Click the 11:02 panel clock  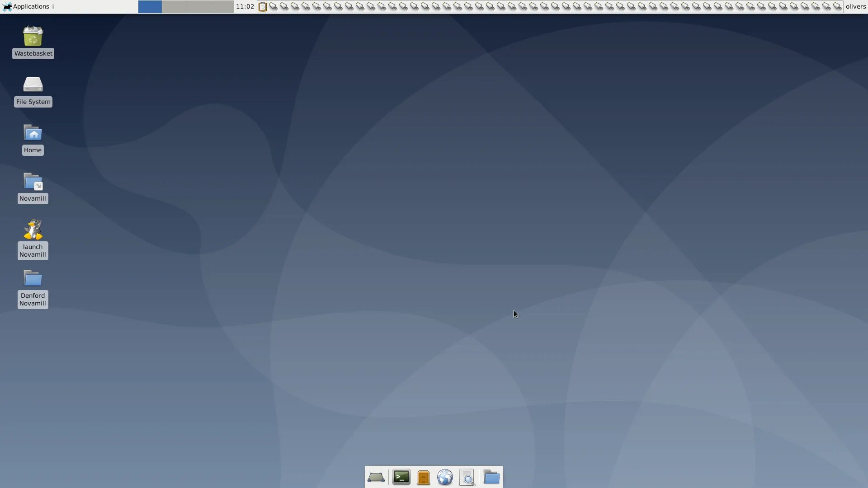click(x=245, y=6)
